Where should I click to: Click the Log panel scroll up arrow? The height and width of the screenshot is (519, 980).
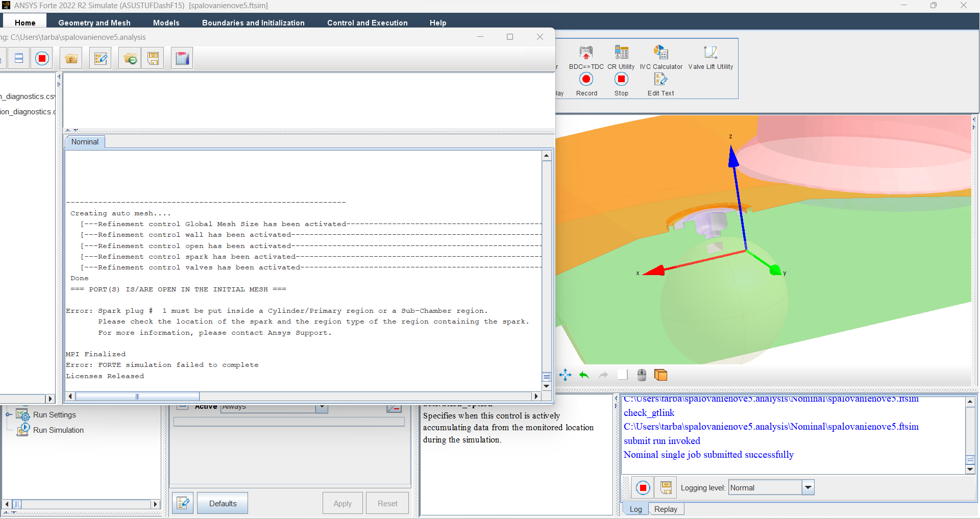pos(970,402)
